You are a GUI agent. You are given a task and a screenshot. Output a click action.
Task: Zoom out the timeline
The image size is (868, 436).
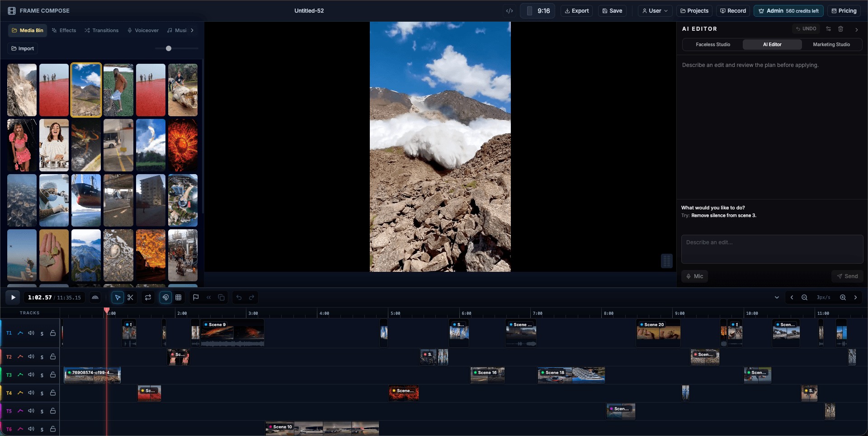tap(804, 298)
